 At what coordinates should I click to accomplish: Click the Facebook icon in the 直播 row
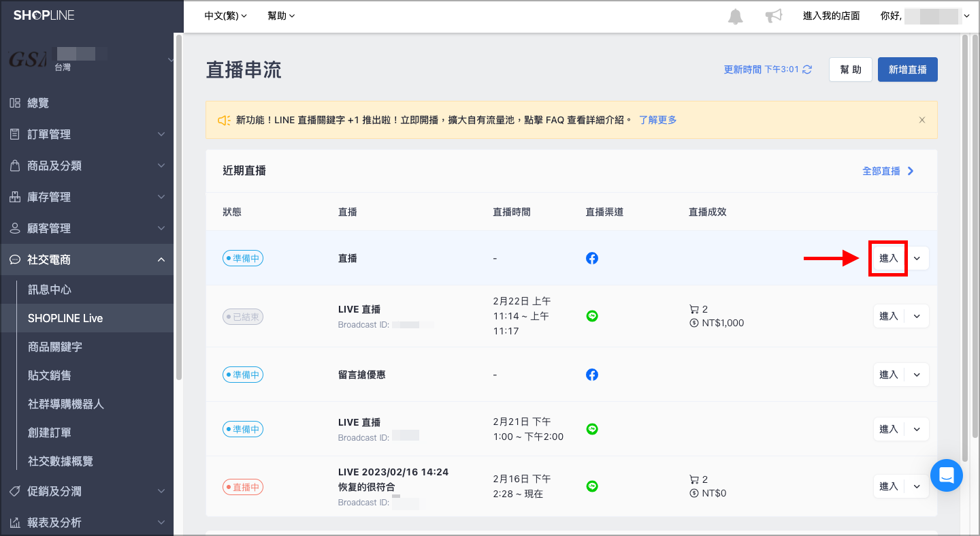click(x=592, y=259)
